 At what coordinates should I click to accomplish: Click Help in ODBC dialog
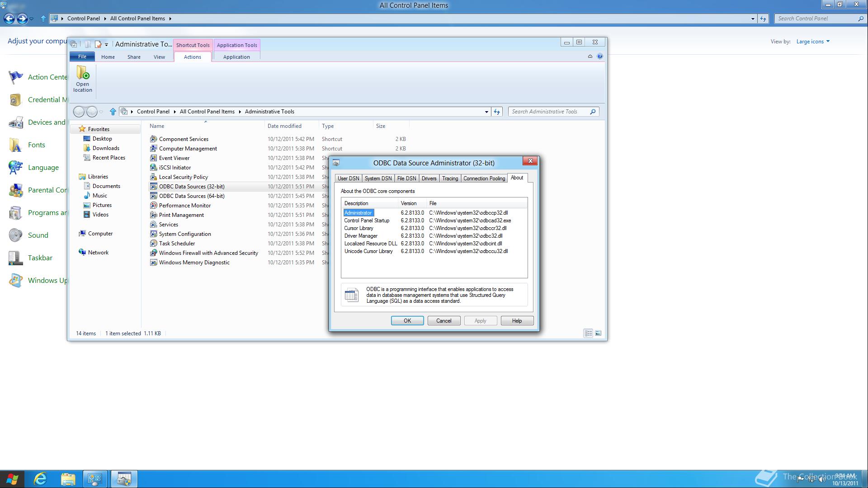click(517, 321)
